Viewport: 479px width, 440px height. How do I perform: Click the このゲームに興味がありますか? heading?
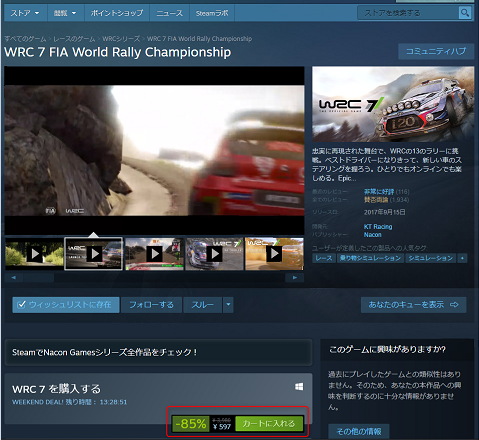tap(387, 349)
